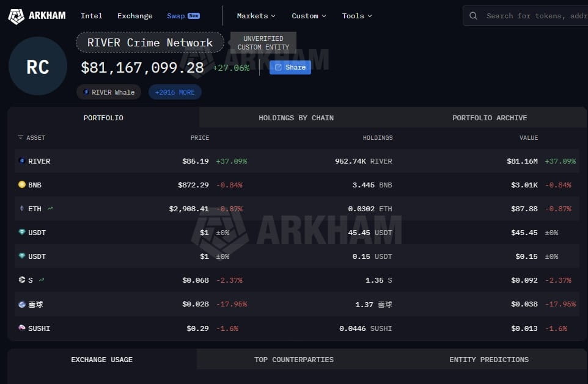Open the Exchange page
The width and height of the screenshot is (588, 384).
point(134,16)
